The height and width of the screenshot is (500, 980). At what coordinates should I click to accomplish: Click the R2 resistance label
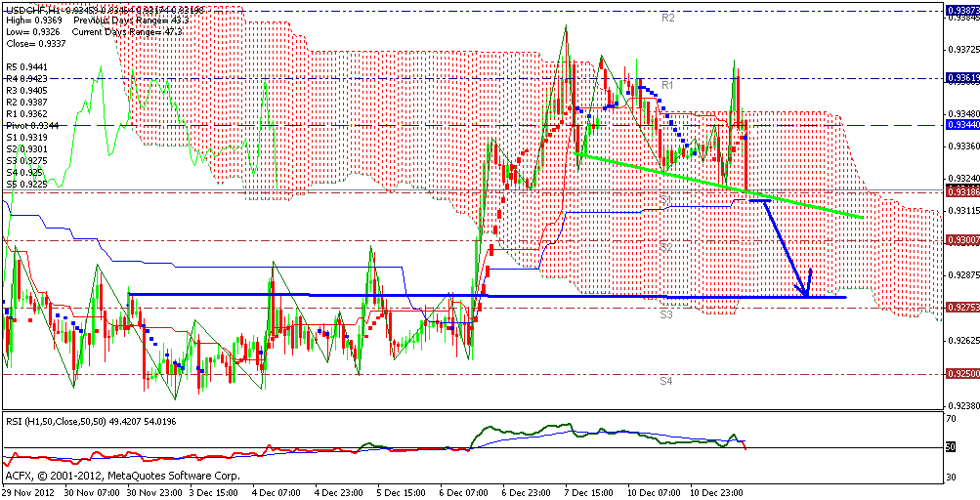pos(668,19)
